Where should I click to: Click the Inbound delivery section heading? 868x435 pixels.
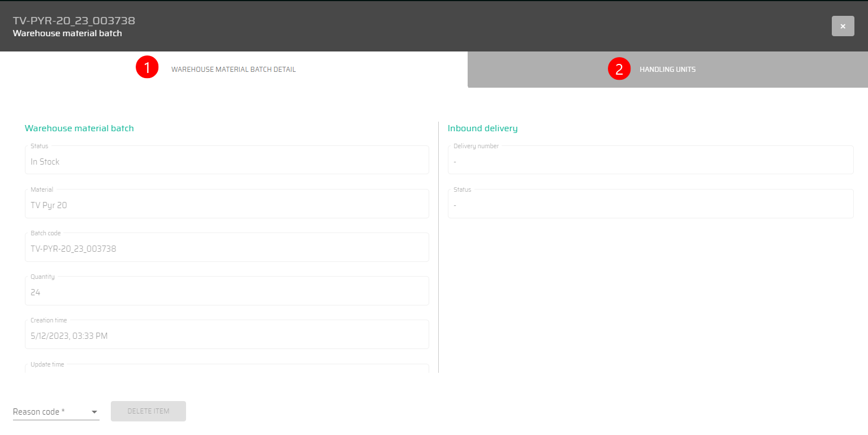click(482, 128)
